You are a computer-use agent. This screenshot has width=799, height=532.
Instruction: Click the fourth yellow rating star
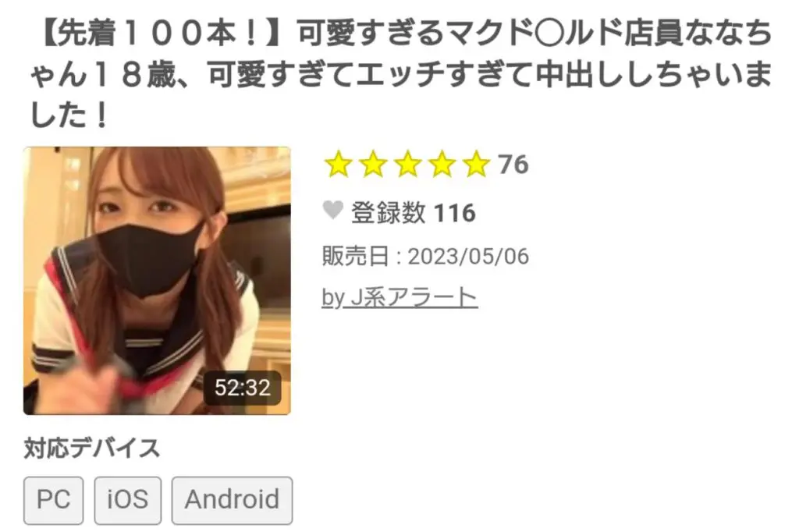pos(442,164)
